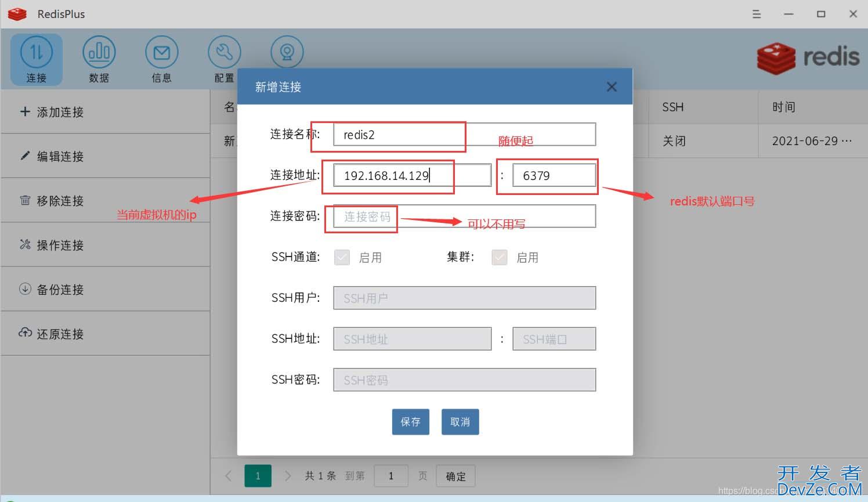Click the download icon beside 备份连接
This screenshot has width=868, height=502.
[x=25, y=288]
